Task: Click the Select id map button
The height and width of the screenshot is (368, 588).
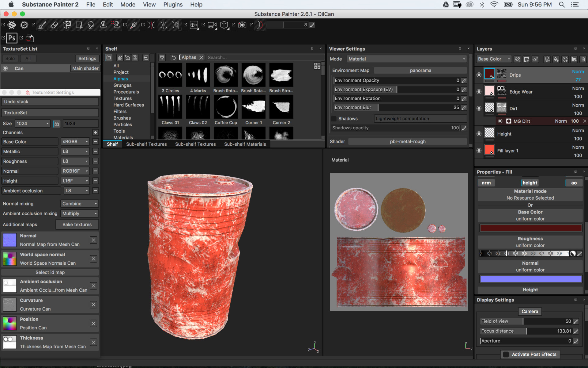Action: [50, 272]
